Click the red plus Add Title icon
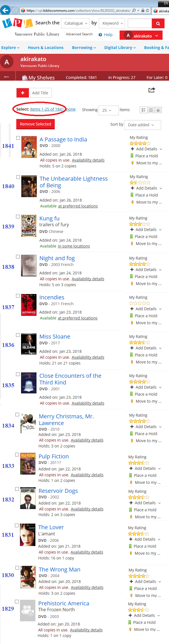This screenshot has width=169, height=644. click(x=23, y=93)
